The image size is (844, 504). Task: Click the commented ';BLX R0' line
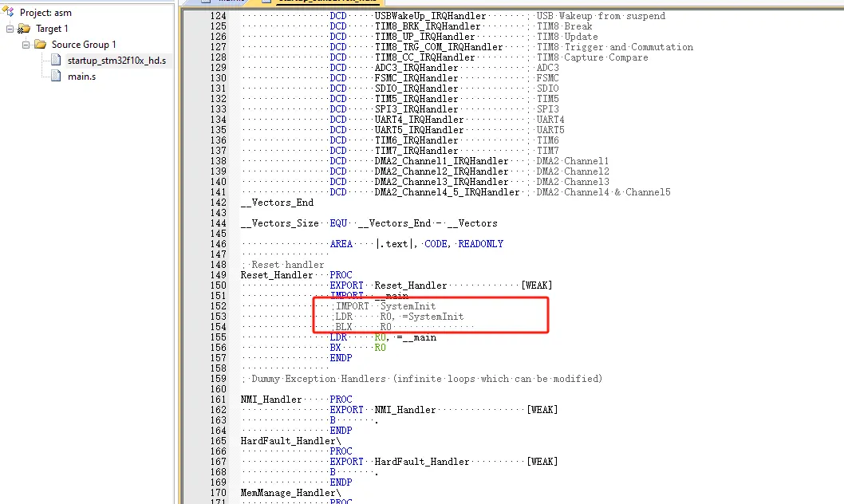pyautogui.click(x=361, y=326)
